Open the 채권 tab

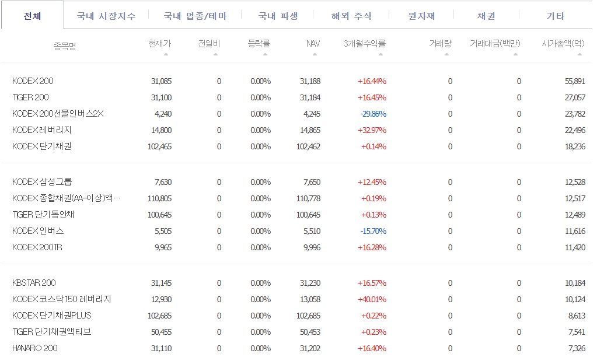(486, 16)
